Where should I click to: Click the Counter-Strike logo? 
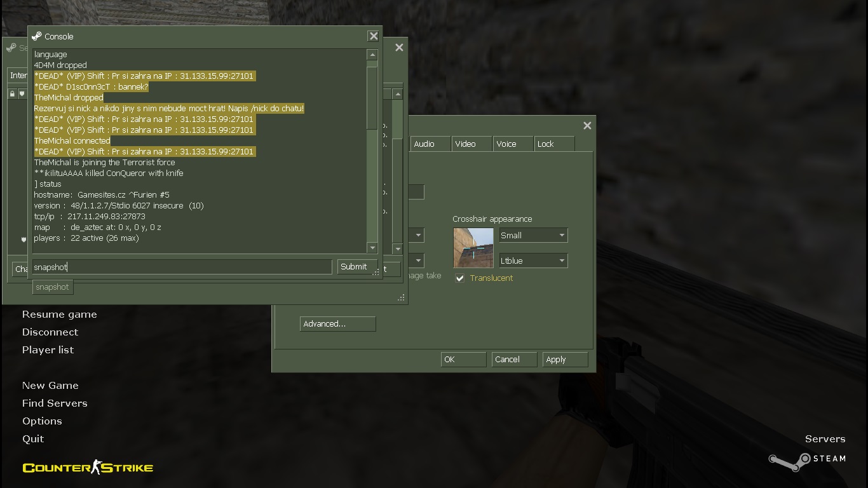click(x=88, y=468)
